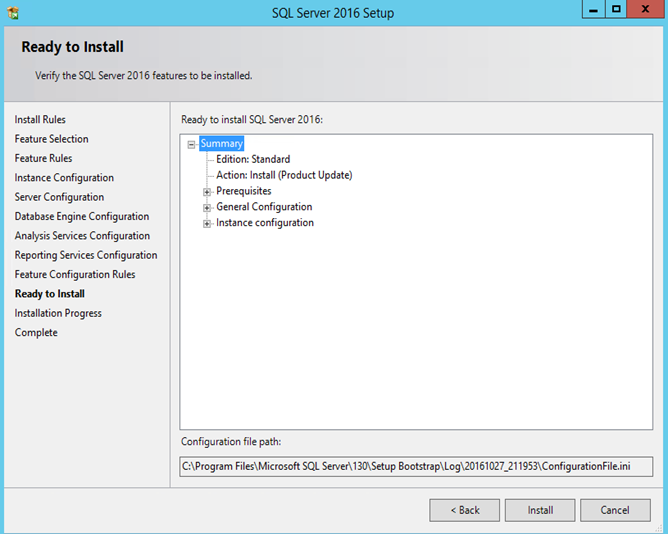Expand the General Configuration node
Image resolution: width=668 pixels, height=534 pixels.
pos(207,208)
